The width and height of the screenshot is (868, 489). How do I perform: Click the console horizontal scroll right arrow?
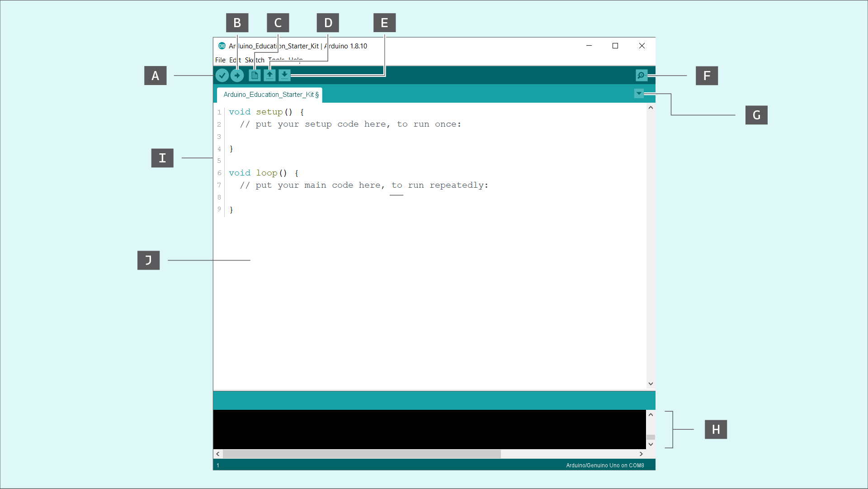(x=641, y=454)
